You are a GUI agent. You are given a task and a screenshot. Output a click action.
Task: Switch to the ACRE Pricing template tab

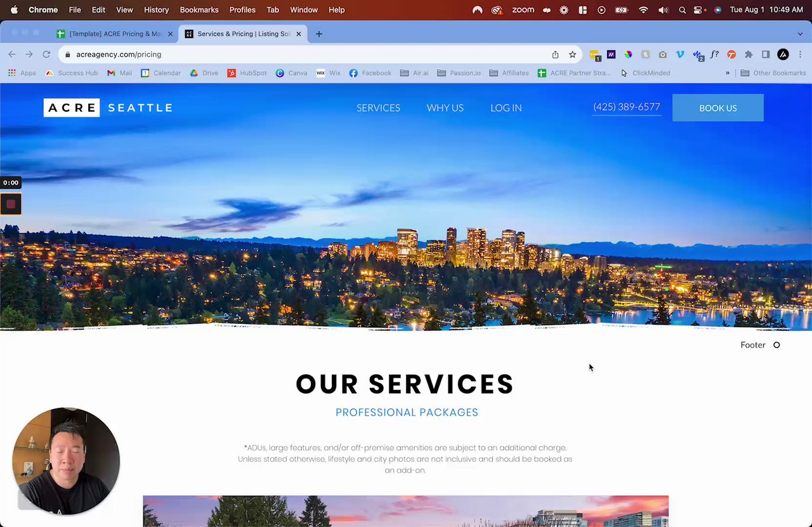115,34
